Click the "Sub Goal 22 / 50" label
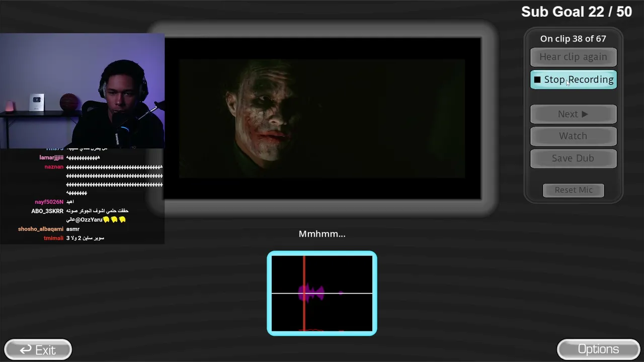The image size is (644, 362). 577,12
